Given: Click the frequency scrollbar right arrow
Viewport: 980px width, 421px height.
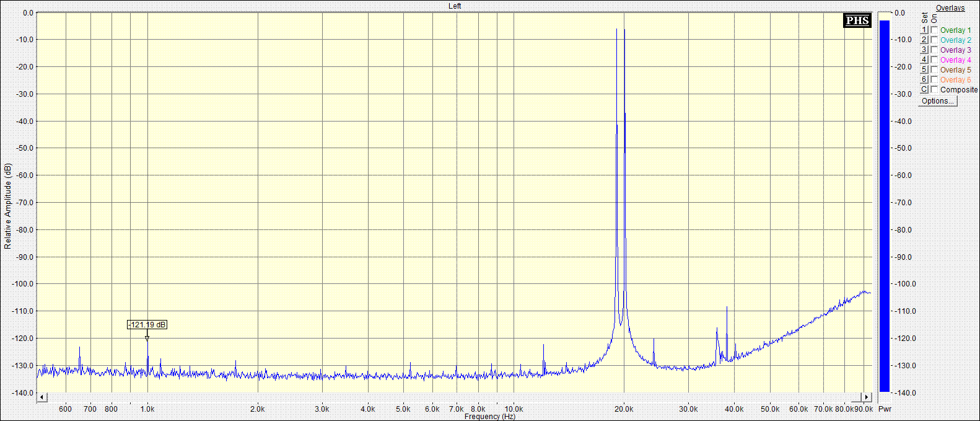Looking at the screenshot, I should (867, 397).
